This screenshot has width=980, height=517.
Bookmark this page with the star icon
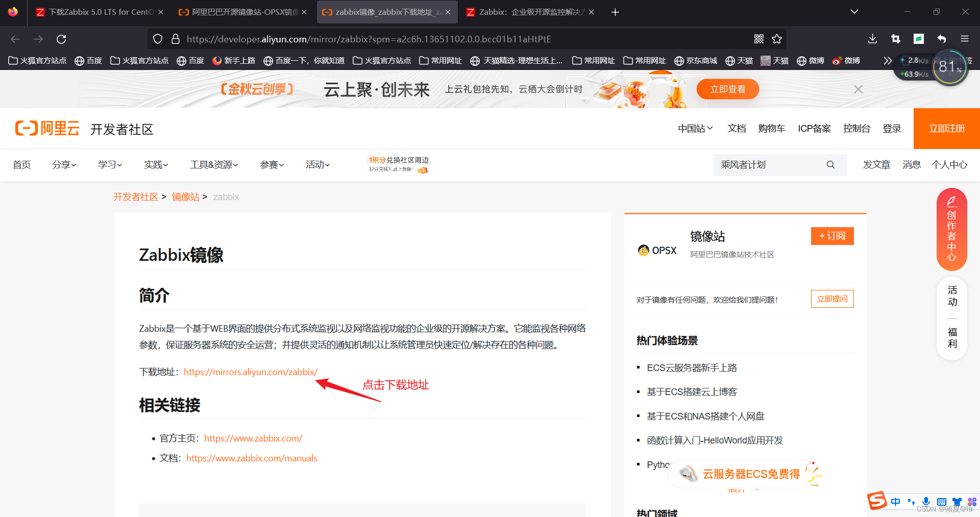[777, 39]
